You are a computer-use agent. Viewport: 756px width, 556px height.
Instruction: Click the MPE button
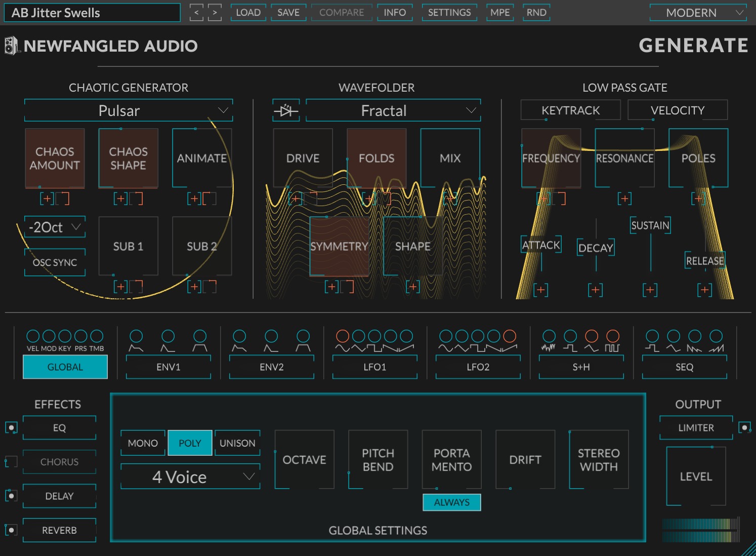point(500,13)
